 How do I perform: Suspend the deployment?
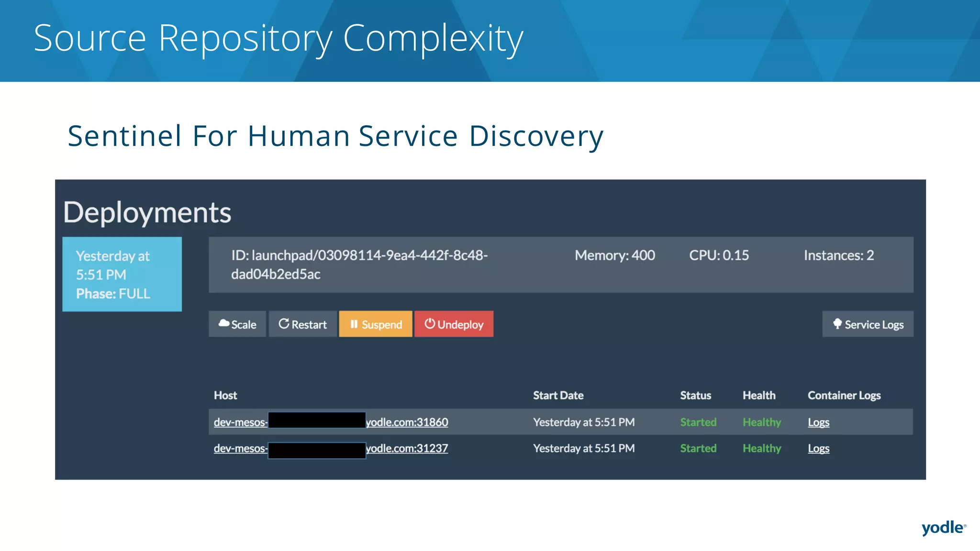376,324
